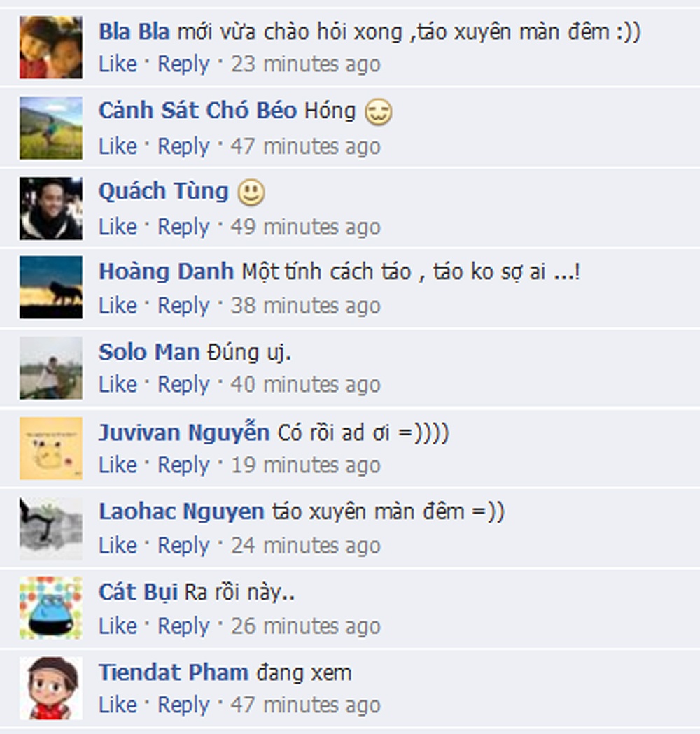Open Bla Bla's profile picture

(x=51, y=48)
